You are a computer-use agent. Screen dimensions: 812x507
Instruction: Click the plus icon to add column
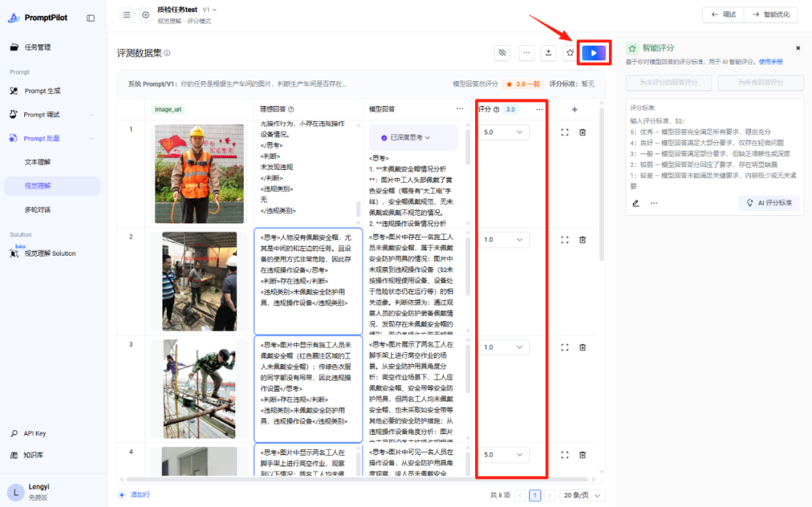pyautogui.click(x=574, y=109)
